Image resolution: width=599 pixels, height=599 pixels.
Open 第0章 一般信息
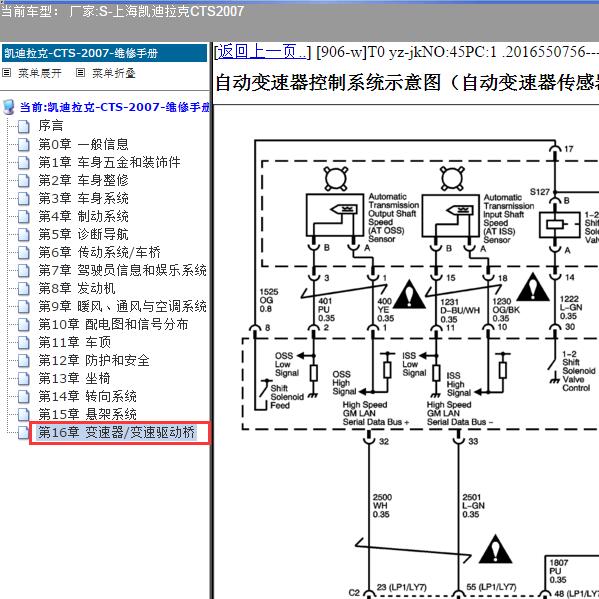click(83, 144)
